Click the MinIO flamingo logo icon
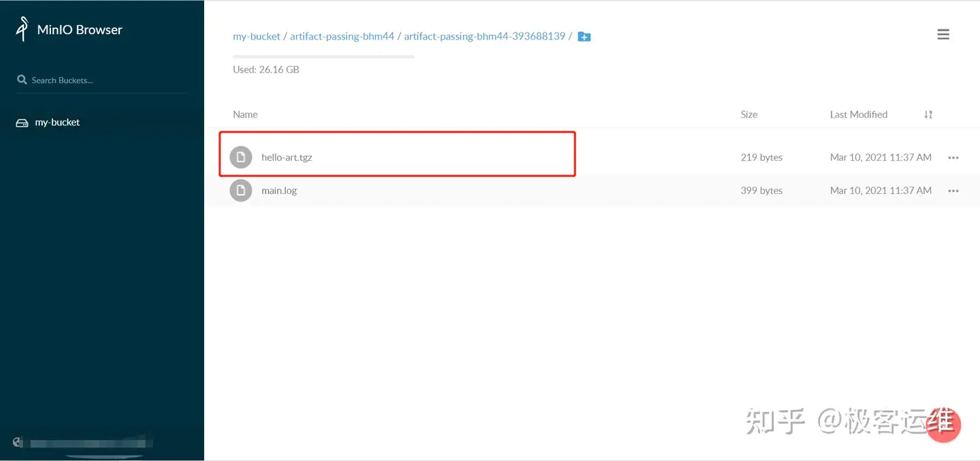This screenshot has height=461, width=980. (22, 29)
